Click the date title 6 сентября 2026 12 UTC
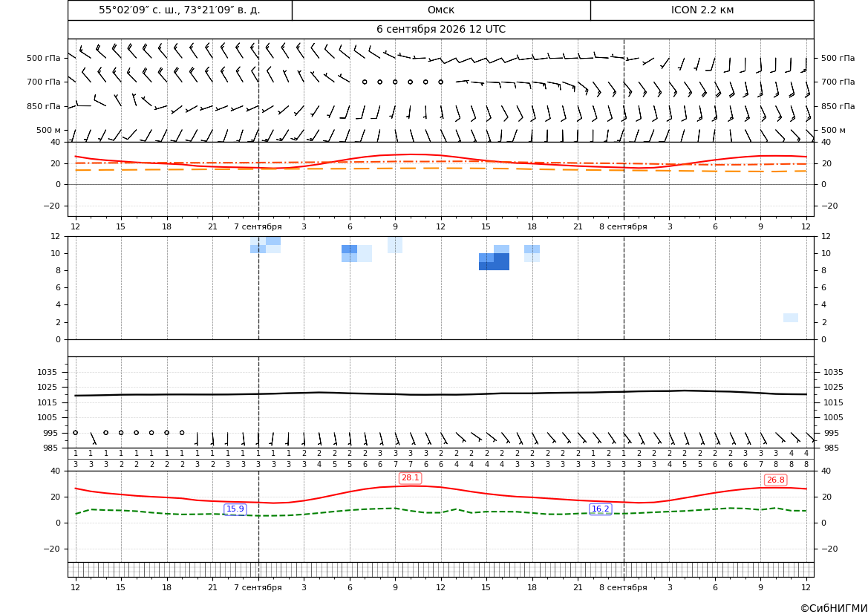The height and width of the screenshot is (614, 868). coord(441,30)
